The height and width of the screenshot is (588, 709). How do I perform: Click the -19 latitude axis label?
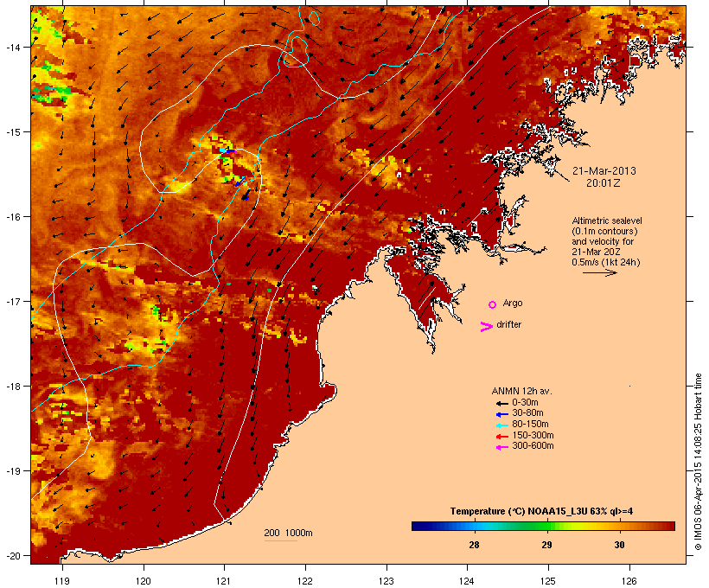click(12, 471)
